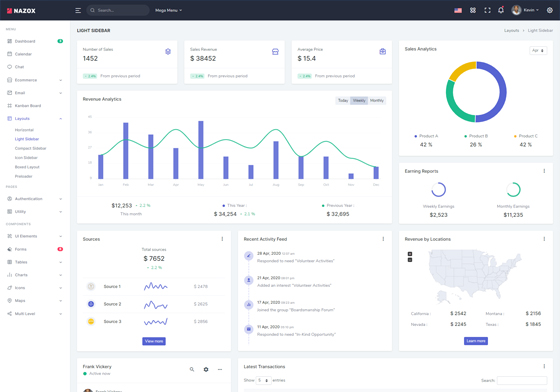The width and height of the screenshot is (560, 392).
Task: Open Recent Activity Feed options menu
Action: [x=383, y=239]
